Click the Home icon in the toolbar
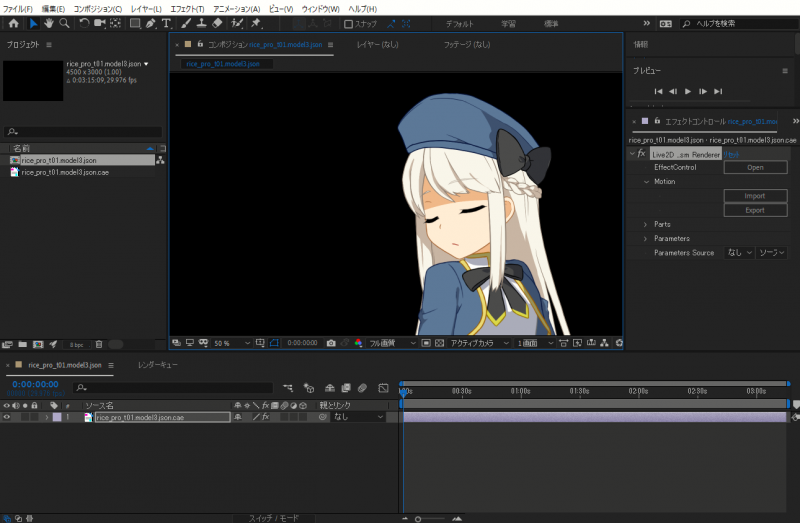Screen dimensions: 800x523 point(13,23)
